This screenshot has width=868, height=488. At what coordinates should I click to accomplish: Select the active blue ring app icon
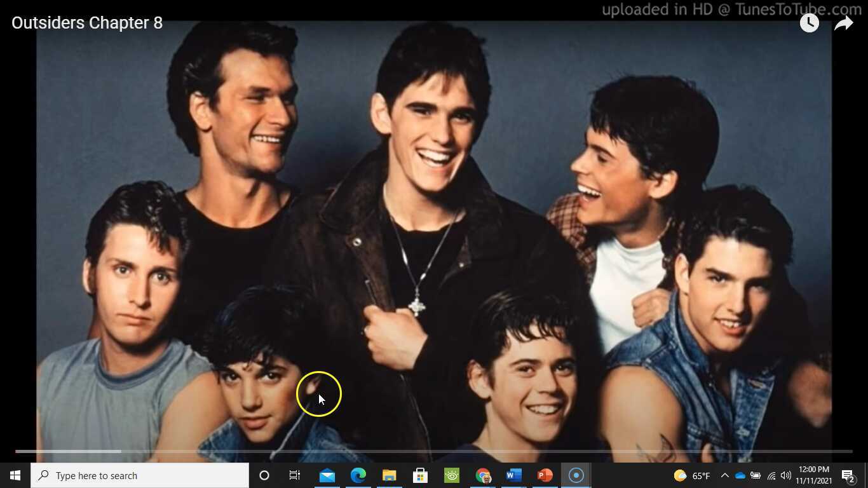(576, 475)
